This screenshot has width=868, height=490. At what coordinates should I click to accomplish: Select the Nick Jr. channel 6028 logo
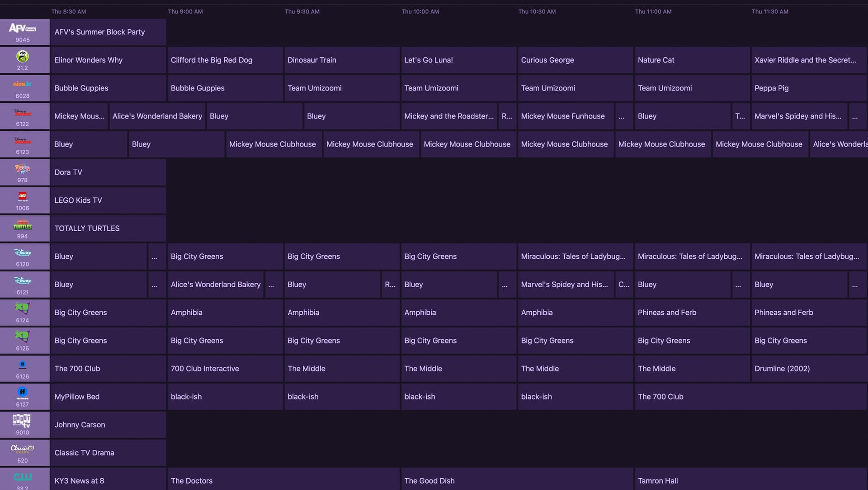[23, 85]
